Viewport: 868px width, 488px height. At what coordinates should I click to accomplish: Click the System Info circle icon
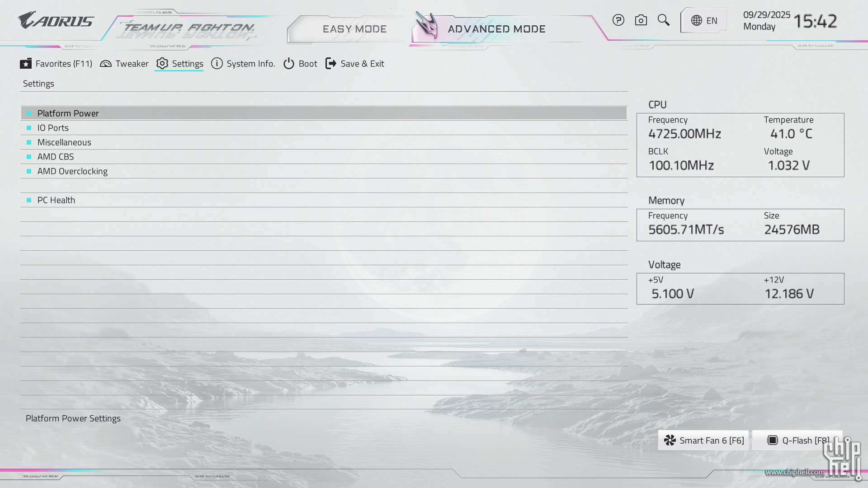pyautogui.click(x=217, y=64)
